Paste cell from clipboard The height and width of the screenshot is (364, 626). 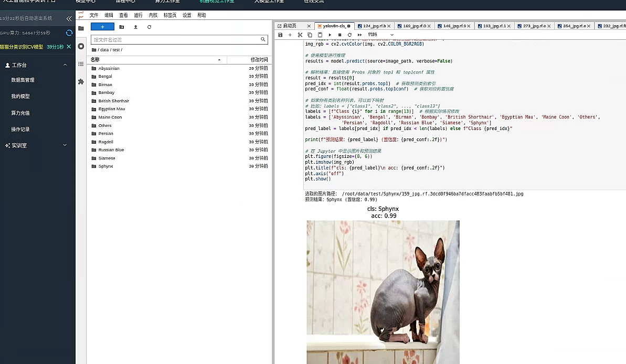(x=320, y=35)
